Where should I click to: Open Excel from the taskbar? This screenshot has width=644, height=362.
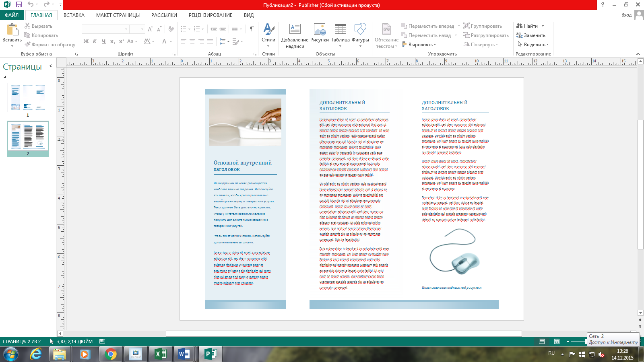coord(161,354)
